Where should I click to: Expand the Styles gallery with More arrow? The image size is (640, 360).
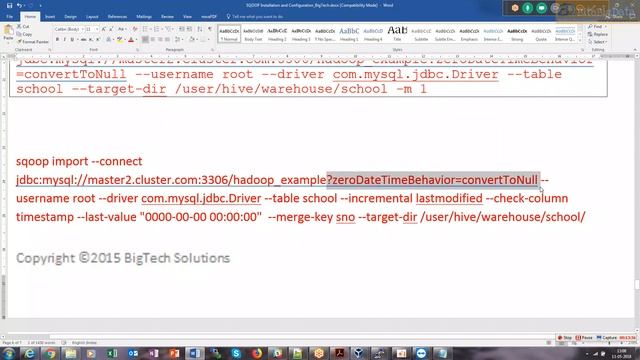point(581,40)
